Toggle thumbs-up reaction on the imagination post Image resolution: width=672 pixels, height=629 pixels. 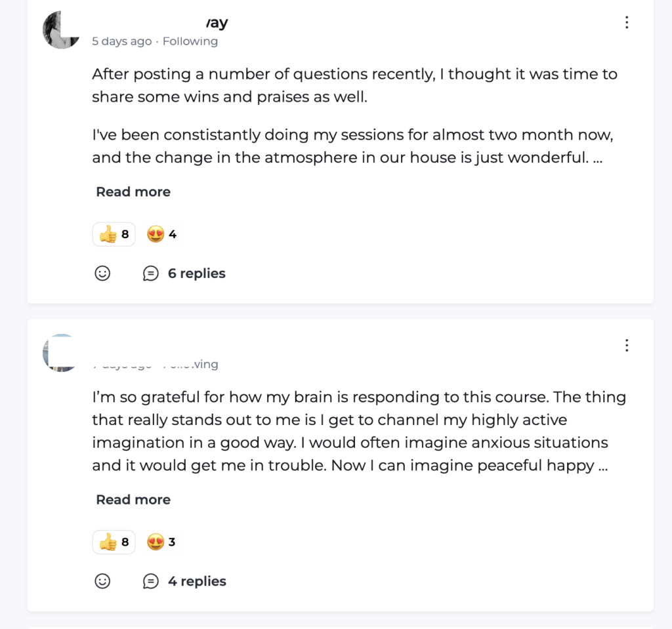(114, 542)
